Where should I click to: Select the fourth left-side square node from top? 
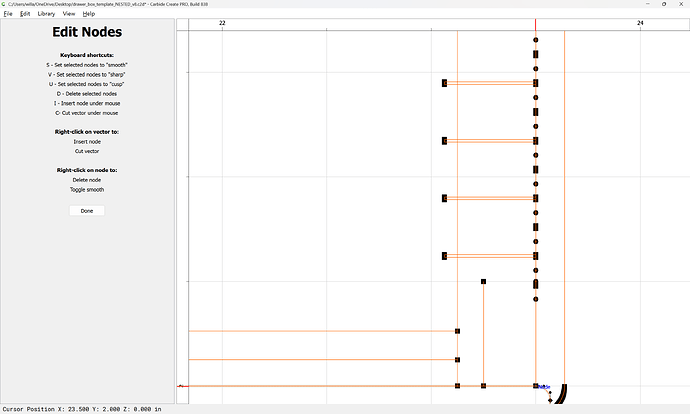click(444, 256)
